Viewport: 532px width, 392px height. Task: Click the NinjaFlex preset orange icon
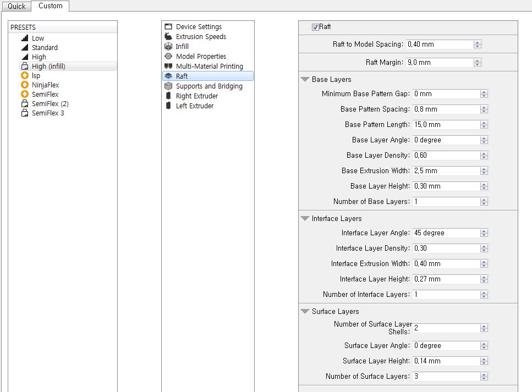(25, 85)
